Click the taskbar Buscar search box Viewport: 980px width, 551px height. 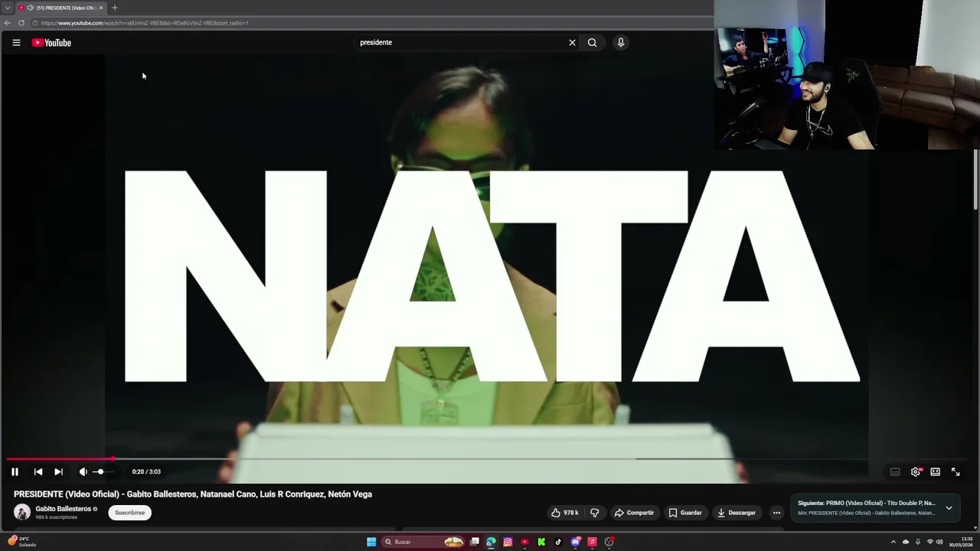(x=424, y=542)
